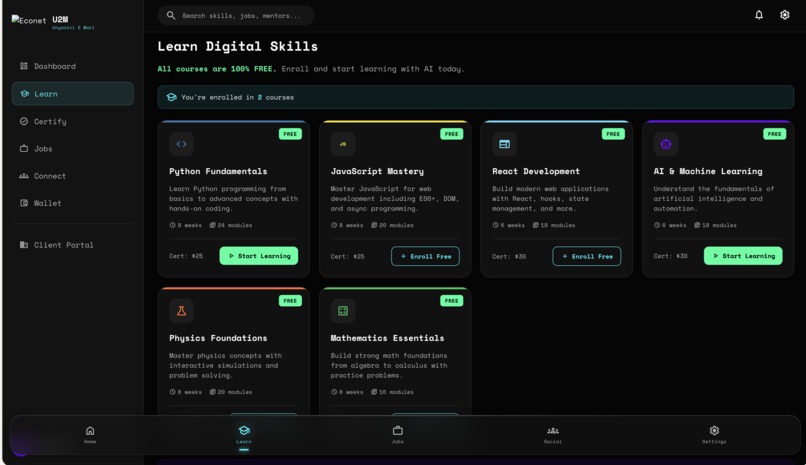This screenshot has height=465, width=806.
Task: Enroll Free in JavaScript Mastery
Action: (425, 256)
